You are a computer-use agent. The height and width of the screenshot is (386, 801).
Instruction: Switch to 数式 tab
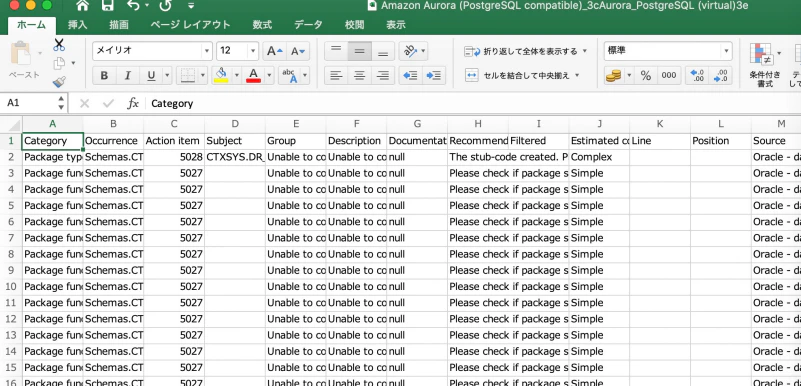(262, 25)
